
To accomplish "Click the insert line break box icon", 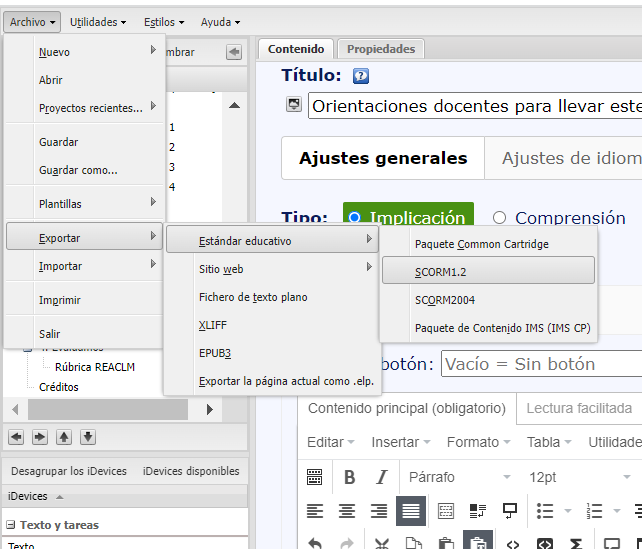I will (509, 511).
